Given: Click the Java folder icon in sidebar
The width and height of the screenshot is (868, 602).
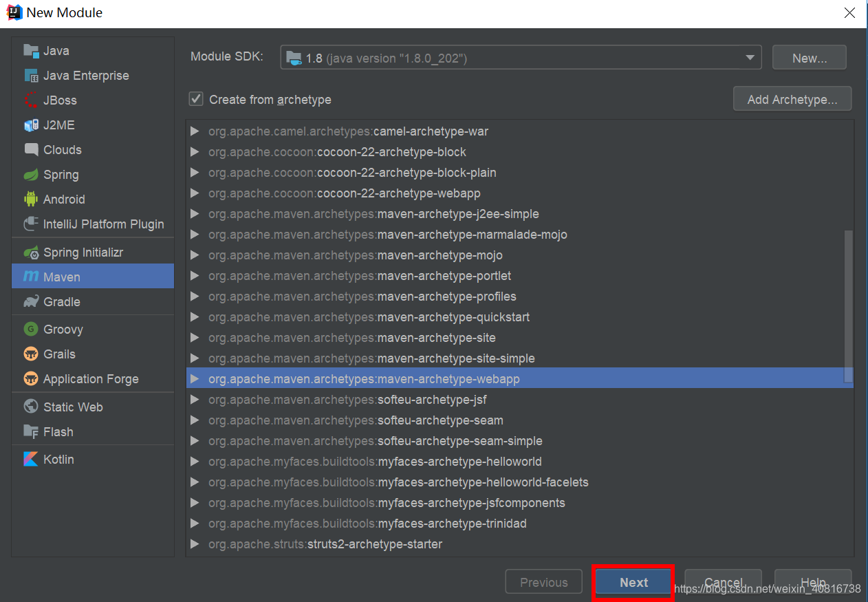Looking at the screenshot, I should 31,51.
